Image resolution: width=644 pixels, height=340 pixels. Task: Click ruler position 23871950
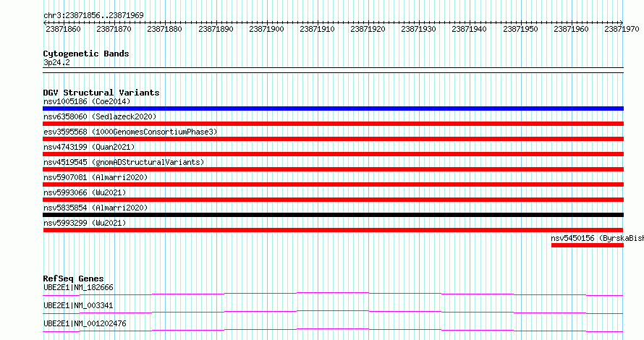tap(520, 29)
